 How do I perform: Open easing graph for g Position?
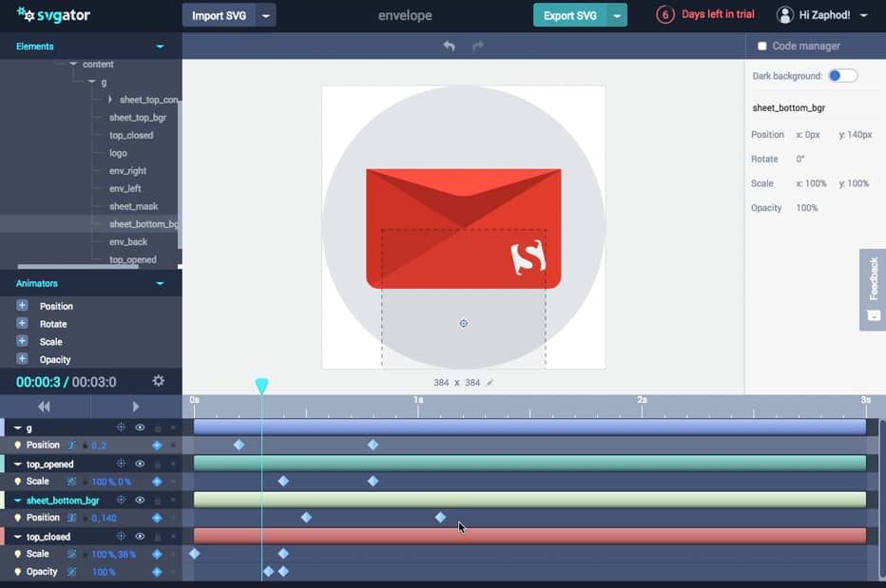[71, 446]
